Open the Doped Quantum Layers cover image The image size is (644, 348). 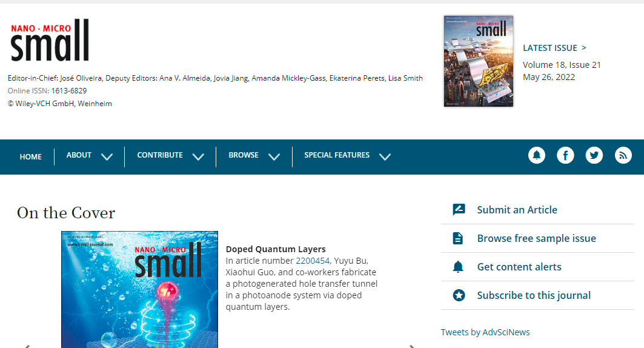139,289
